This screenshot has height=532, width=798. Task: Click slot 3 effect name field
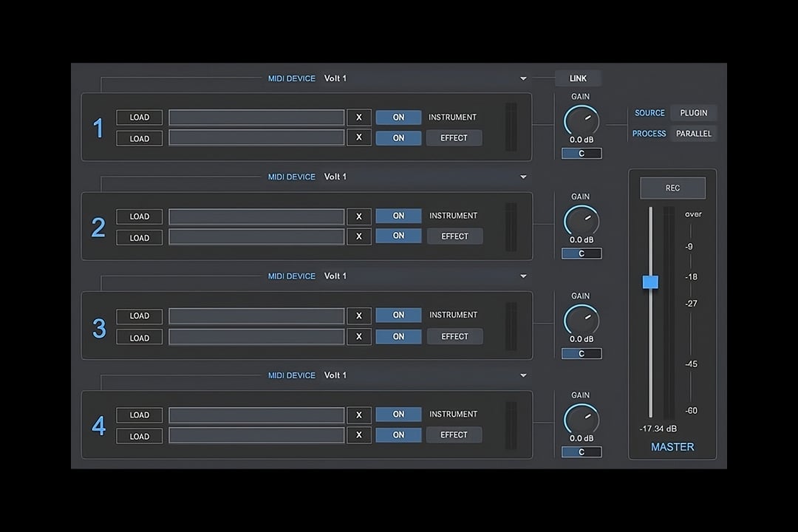pos(256,336)
